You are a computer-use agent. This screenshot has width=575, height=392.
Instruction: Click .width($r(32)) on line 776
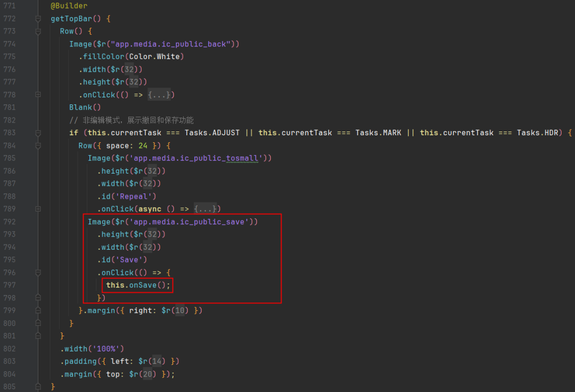[110, 69]
